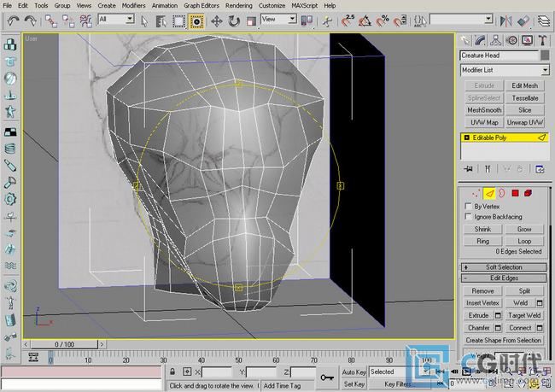The image size is (555, 392).
Task: Click the reactor Cloth Collection shirt icon
Action: [x=10, y=61]
